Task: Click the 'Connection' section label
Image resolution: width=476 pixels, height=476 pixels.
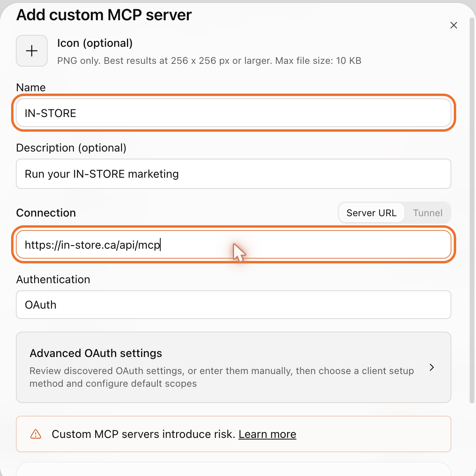Action: pyautogui.click(x=46, y=213)
